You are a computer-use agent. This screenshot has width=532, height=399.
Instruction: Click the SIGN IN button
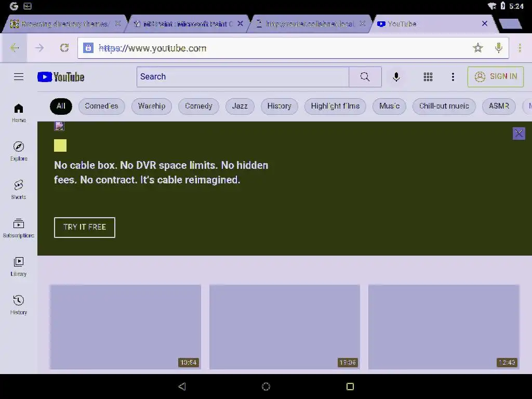496,77
